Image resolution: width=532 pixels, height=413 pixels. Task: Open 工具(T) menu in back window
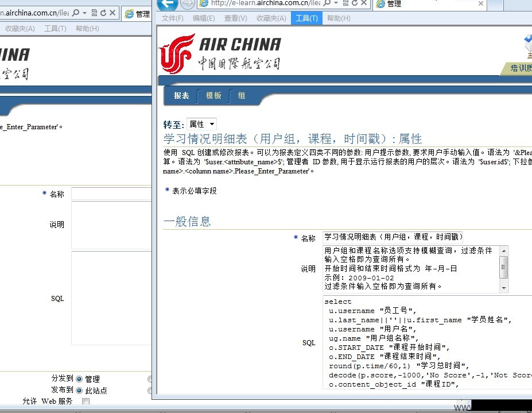[55, 29]
